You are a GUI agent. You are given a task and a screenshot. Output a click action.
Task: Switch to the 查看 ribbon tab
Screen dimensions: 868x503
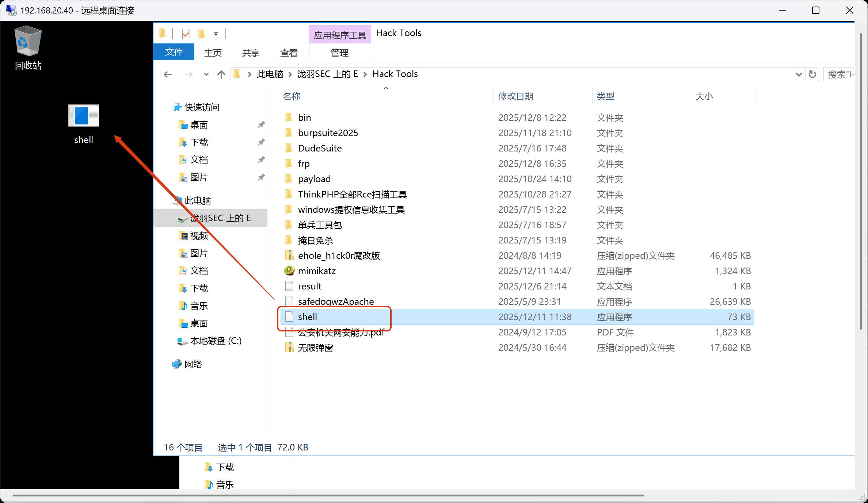point(289,53)
